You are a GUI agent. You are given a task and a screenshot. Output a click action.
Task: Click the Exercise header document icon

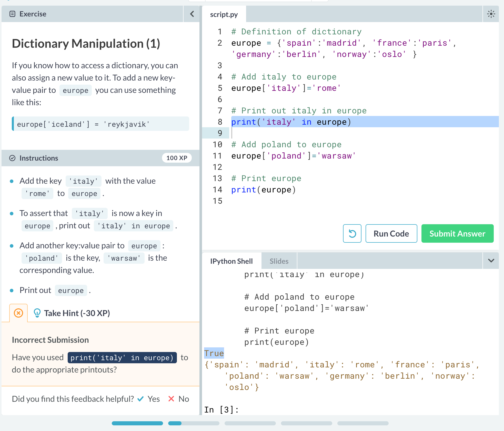click(12, 14)
